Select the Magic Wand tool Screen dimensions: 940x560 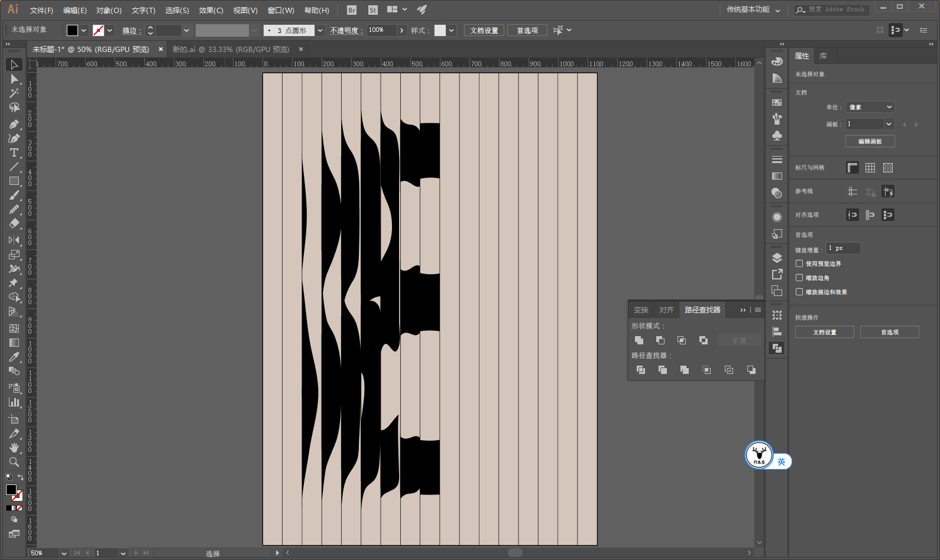coord(14,93)
